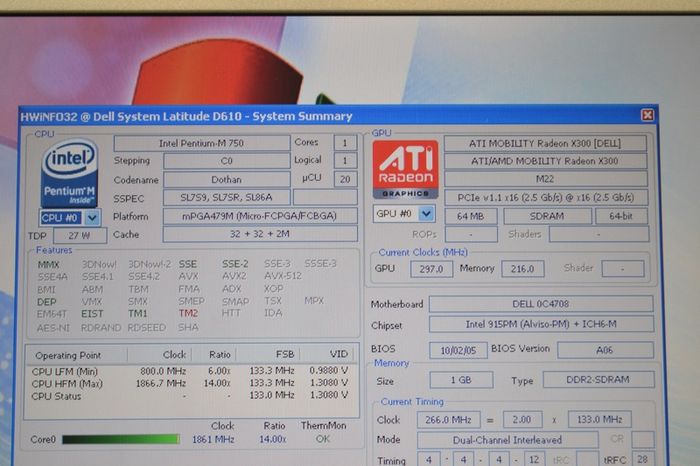Viewport: 700px width, 466px height.
Task: Select the CPU Status row
Action: (191, 395)
